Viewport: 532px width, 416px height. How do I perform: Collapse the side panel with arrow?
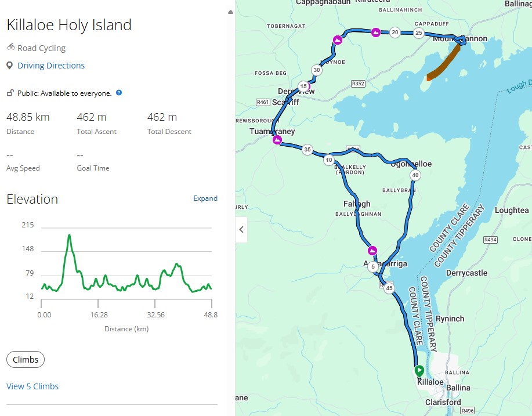coord(241,230)
